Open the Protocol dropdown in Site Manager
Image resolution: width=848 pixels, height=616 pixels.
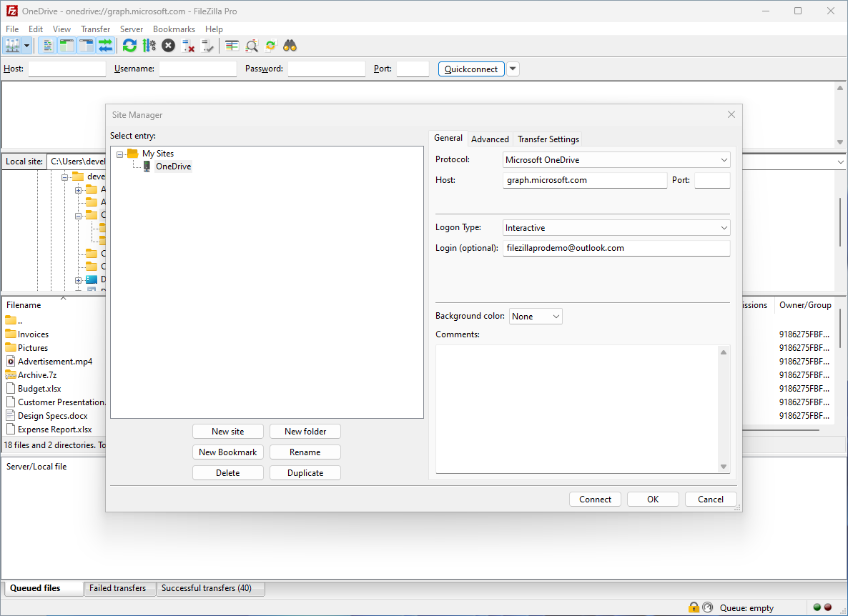[x=724, y=159]
